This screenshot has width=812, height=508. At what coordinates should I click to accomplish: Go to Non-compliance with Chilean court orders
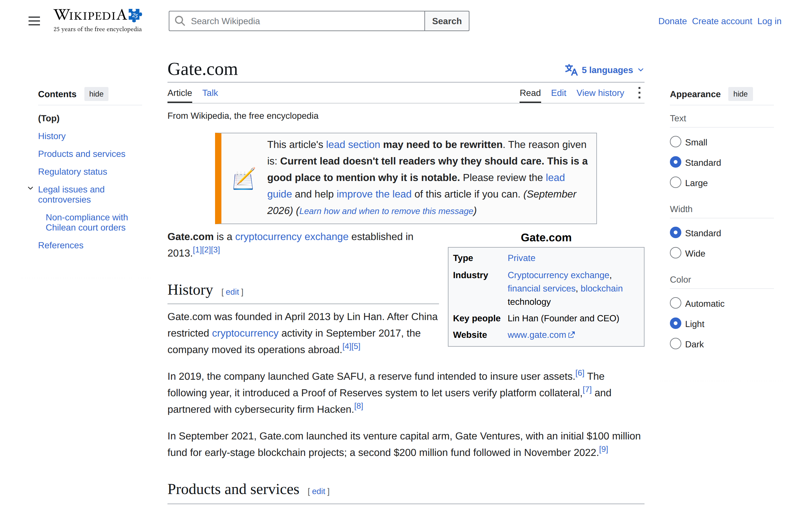(87, 223)
